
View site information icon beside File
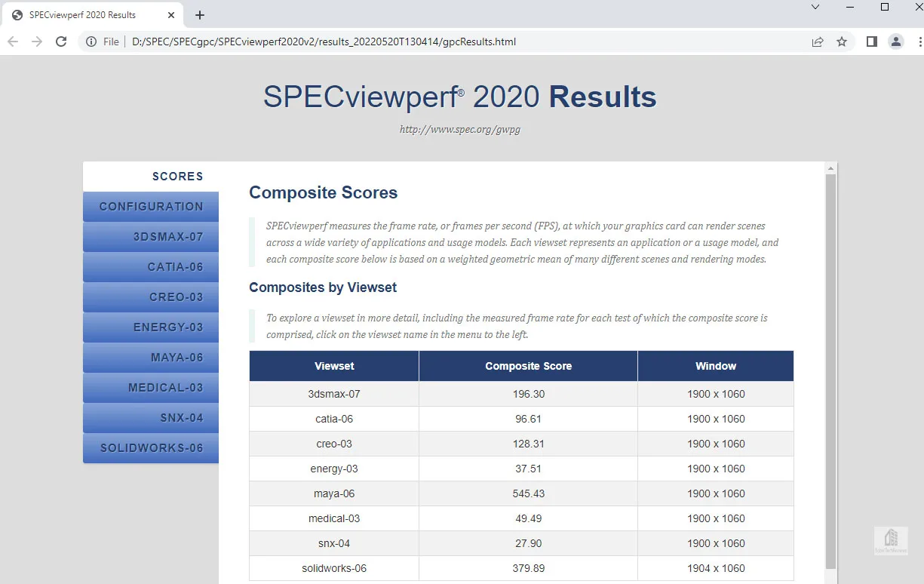pos(91,41)
